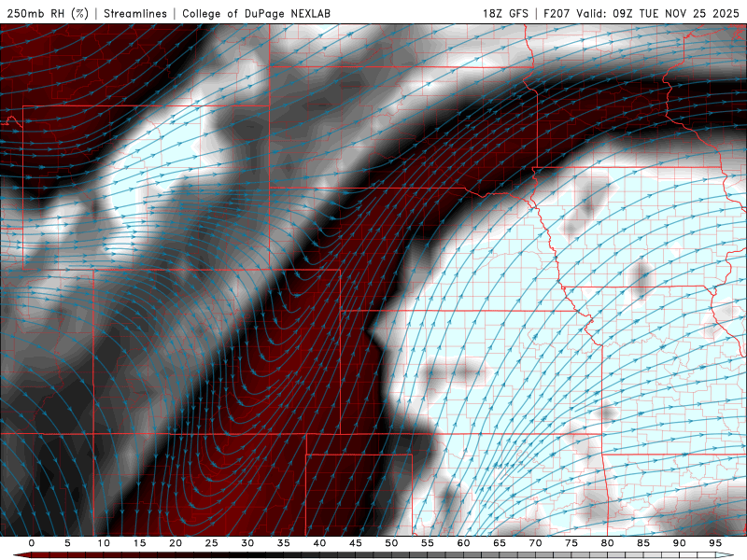Viewport: 747px width, 560px height.
Task: Click the colorbar label "50"
Action: click(x=391, y=543)
